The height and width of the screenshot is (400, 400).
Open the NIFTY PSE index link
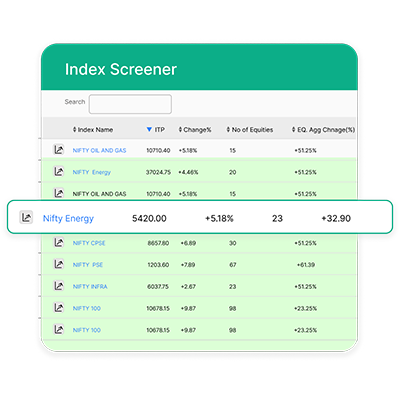point(88,265)
